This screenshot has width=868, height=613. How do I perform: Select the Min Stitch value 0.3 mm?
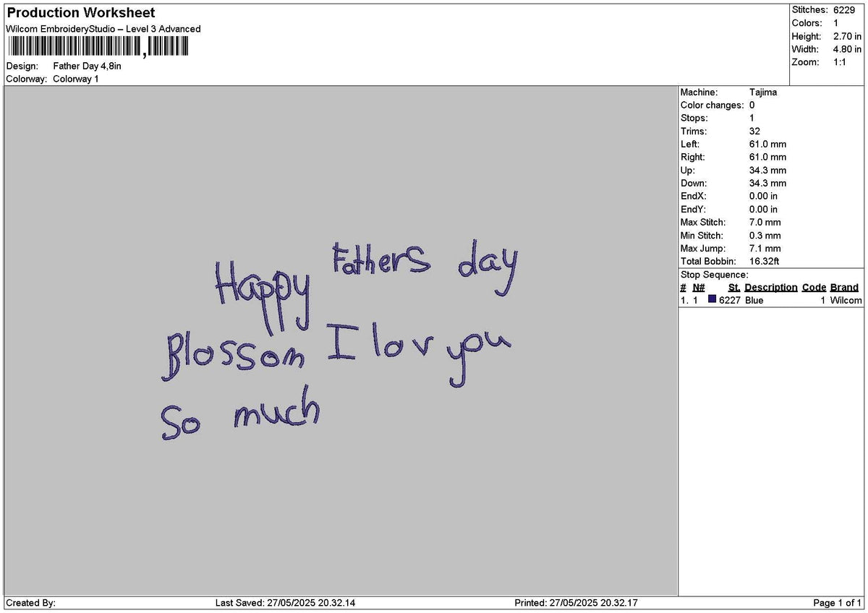(765, 236)
